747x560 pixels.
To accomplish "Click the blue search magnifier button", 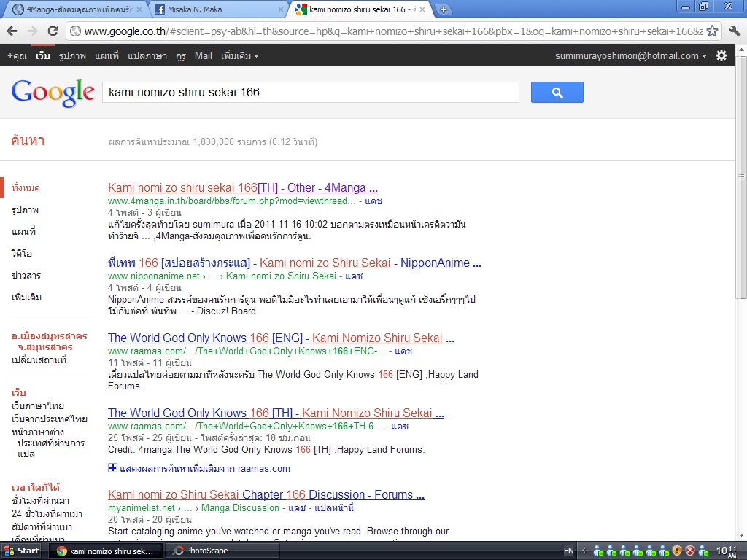I will click(557, 93).
